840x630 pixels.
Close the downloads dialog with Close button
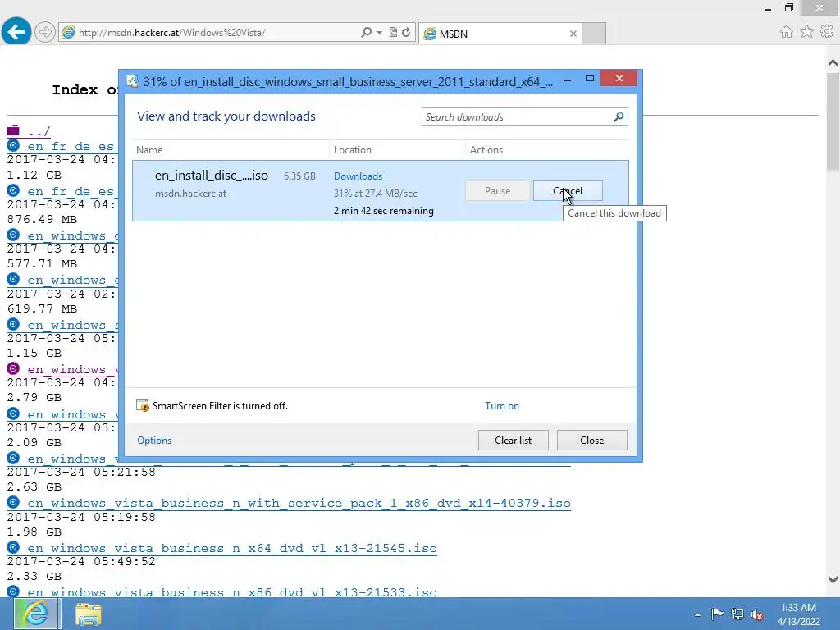coord(592,441)
